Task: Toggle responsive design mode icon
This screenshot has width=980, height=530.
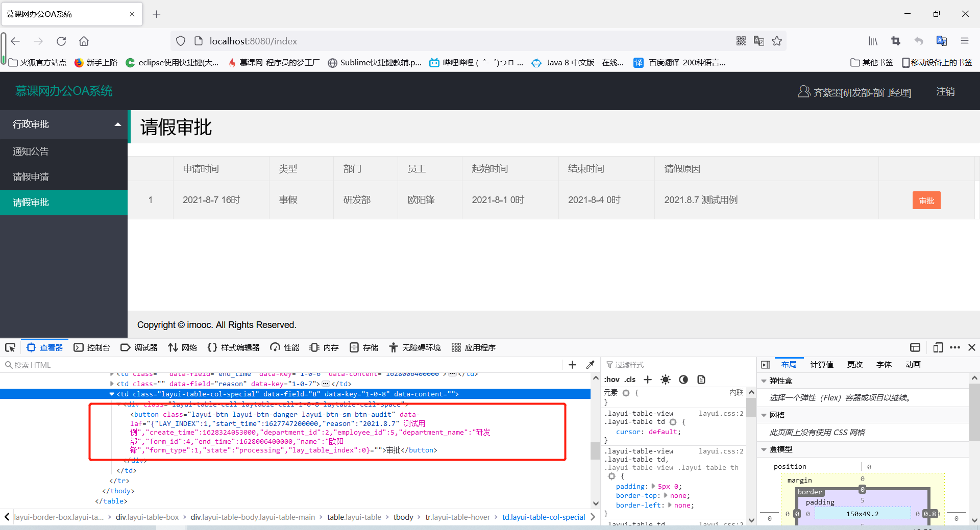Action: (938, 347)
